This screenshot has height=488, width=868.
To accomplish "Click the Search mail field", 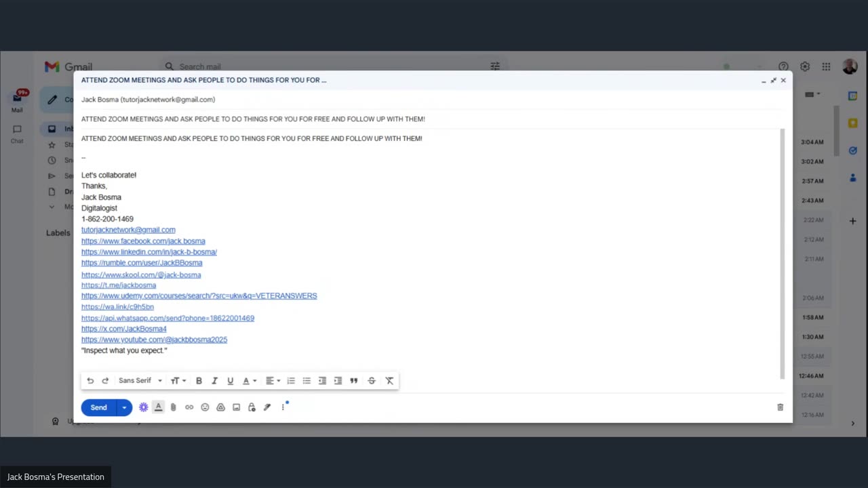I will 332,66.
